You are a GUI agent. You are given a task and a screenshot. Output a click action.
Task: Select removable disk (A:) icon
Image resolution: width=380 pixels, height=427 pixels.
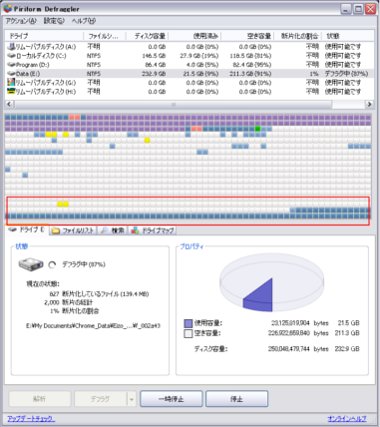coord(11,47)
